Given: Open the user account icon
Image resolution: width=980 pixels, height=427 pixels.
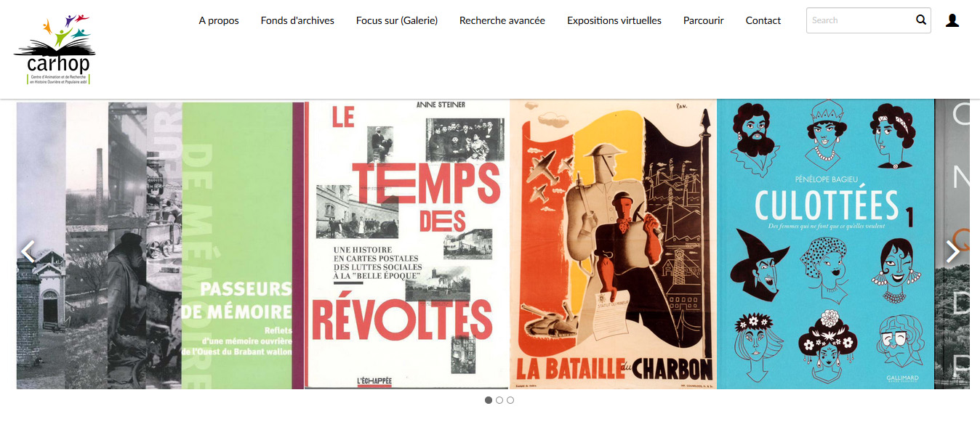Looking at the screenshot, I should (x=952, y=20).
